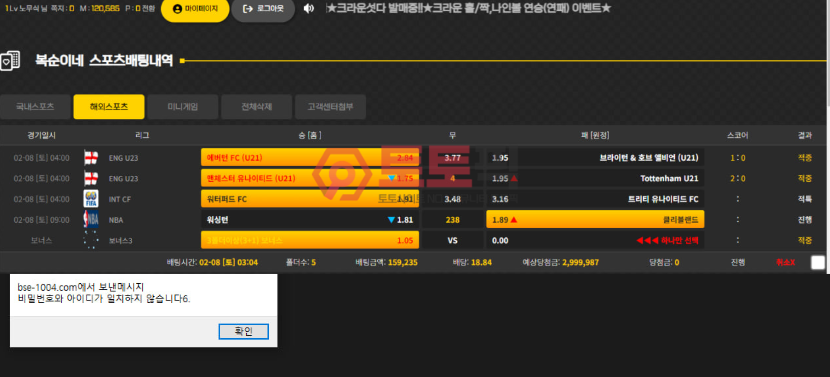Click the 진행 result in the NBA row

click(x=805, y=220)
